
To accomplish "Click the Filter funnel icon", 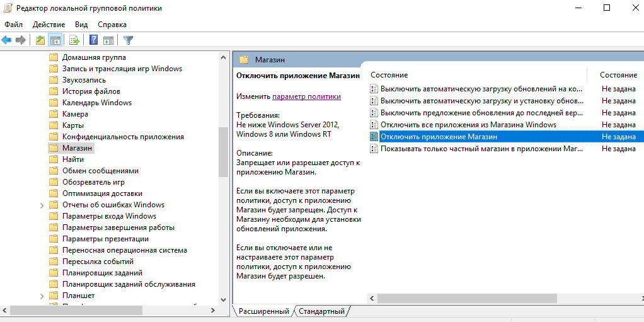I will 129,40.
